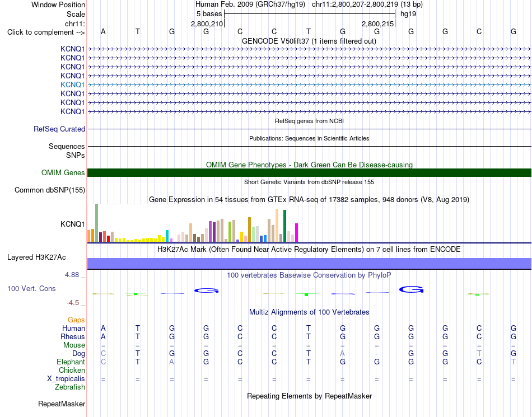Open the Layered H3K27Ac track label
The height and width of the screenshot is (417, 532).
(36, 257)
